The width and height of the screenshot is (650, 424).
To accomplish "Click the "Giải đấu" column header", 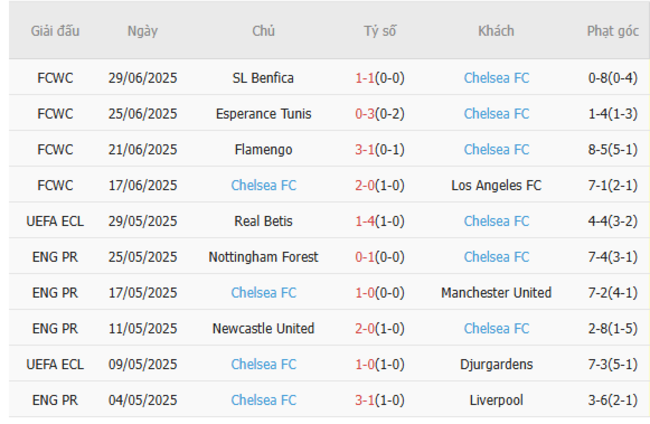I will pyautogui.click(x=55, y=31).
